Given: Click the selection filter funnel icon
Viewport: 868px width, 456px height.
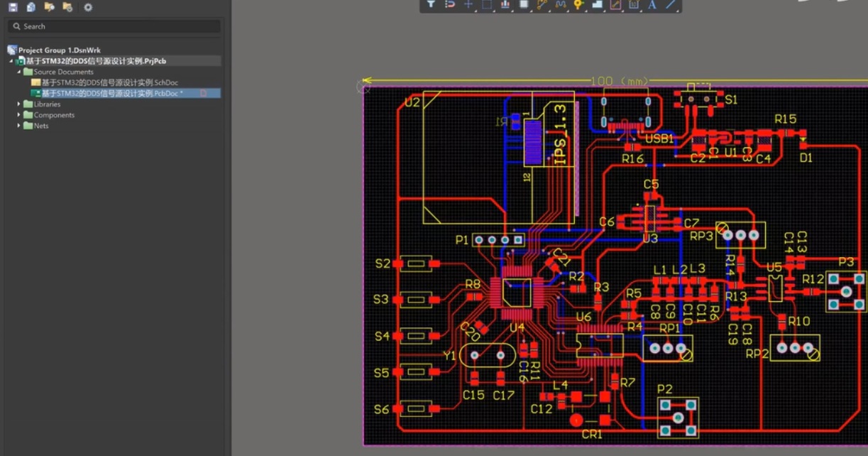Looking at the screenshot, I should pos(431,4).
